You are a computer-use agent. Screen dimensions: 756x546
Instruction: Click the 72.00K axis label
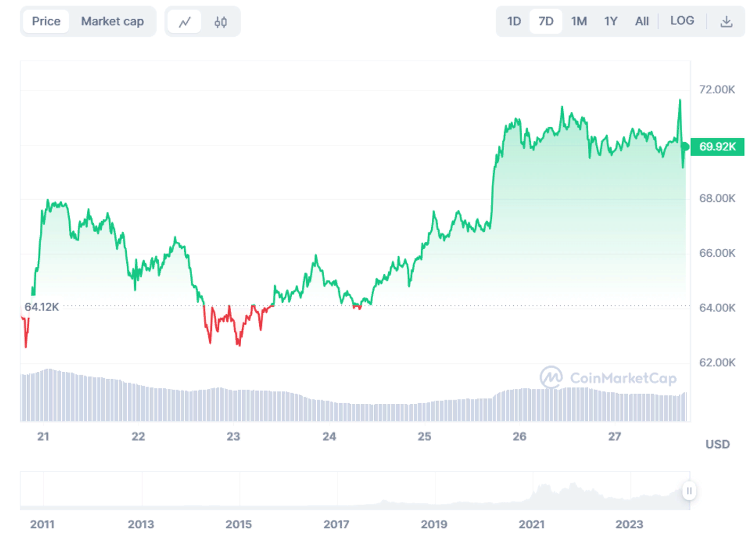tap(716, 89)
